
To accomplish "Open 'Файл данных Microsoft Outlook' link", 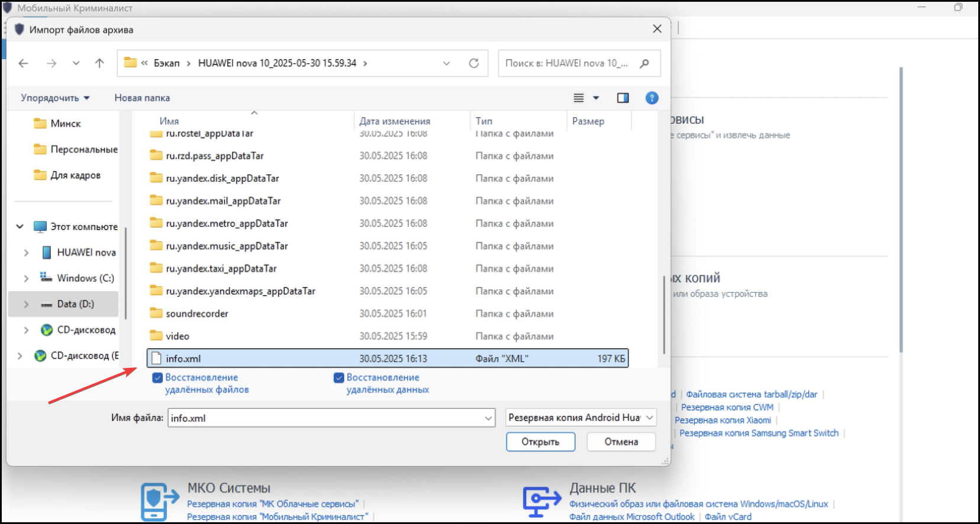I will pyautogui.click(x=632, y=517).
